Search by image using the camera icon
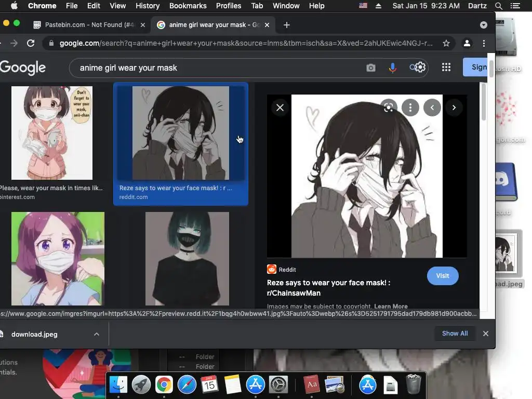 tap(371, 68)
